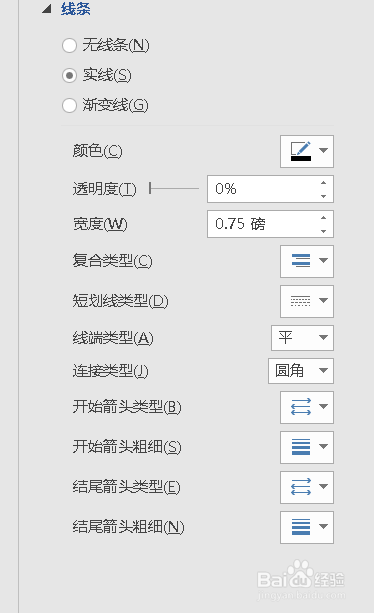This screenshot has width=374, height=613.
Task: Click the begin arrow size icon
Action: coord(301,447)
